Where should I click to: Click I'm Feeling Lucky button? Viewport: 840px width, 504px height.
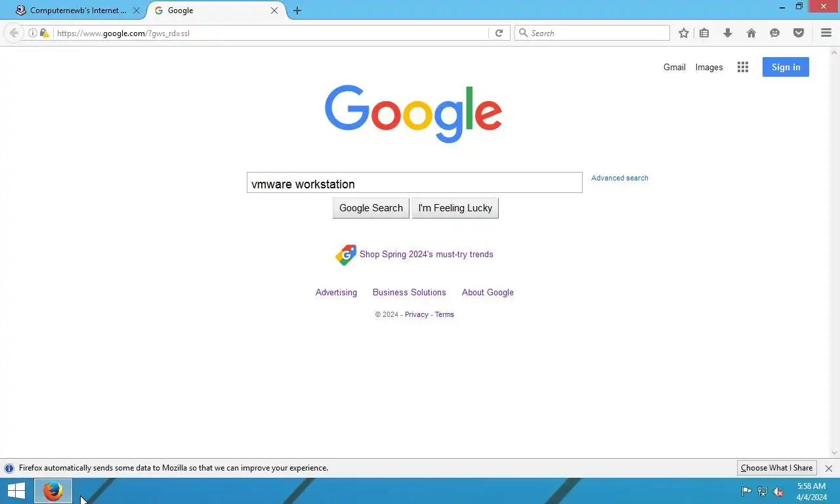coord(455,208)
